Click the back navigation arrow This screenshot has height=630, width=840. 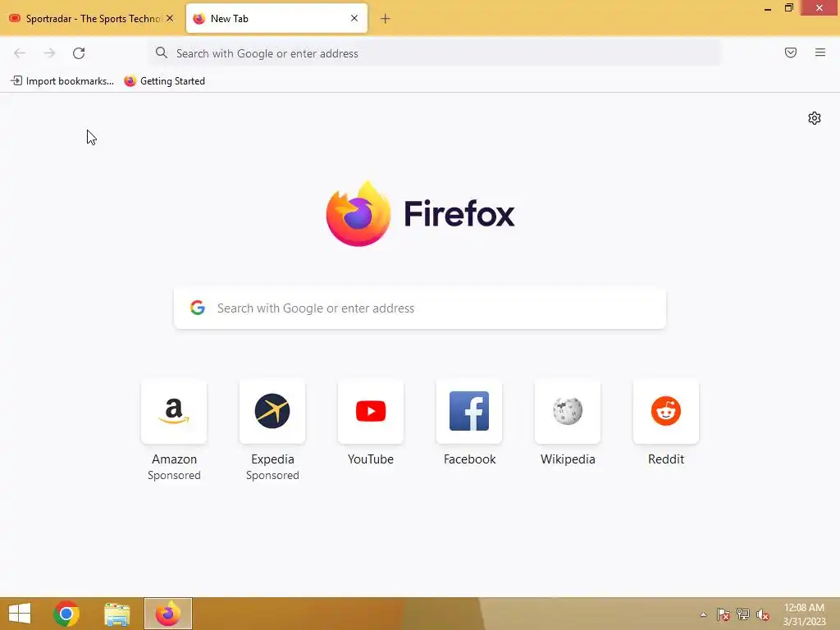pyautogui.click(x=20, y=53)
